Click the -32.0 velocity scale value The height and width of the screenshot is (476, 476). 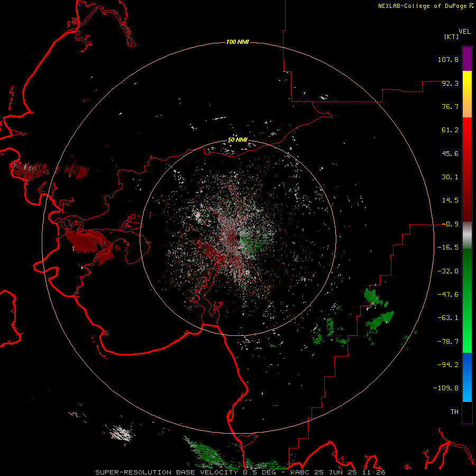click(448, 271)
